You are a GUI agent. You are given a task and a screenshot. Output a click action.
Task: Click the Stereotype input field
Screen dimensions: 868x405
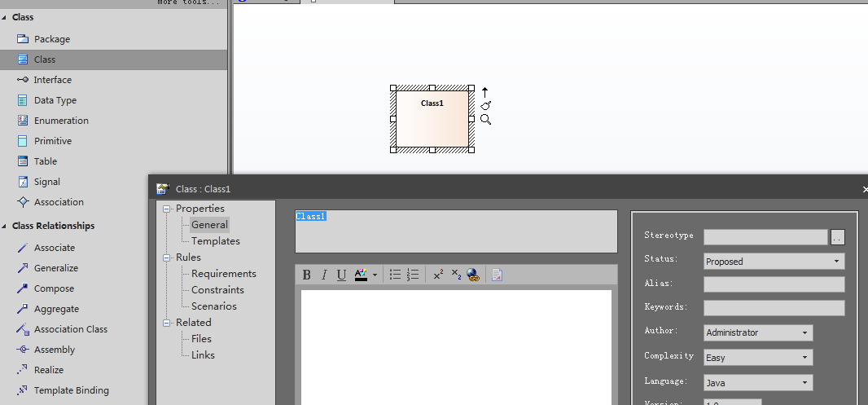[765, 237]
